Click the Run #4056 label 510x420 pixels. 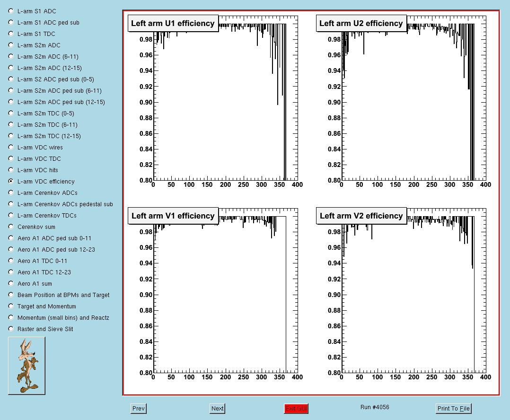pos(375,407)
